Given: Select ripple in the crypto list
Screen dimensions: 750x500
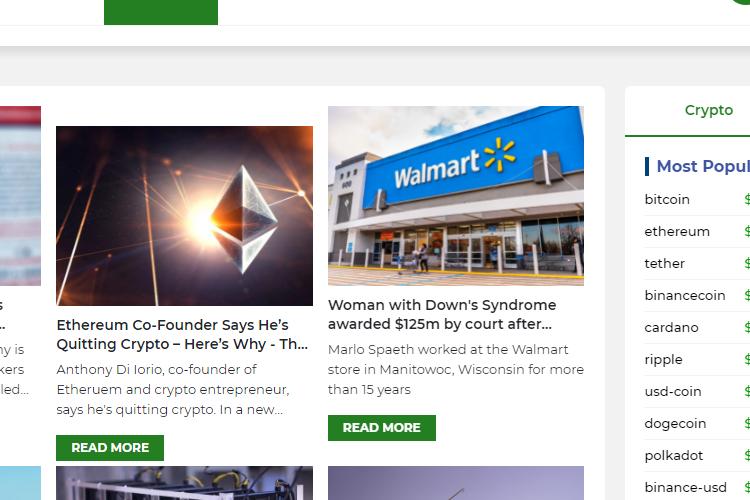Looking at the screenshot, I should [x=663, y=360].
